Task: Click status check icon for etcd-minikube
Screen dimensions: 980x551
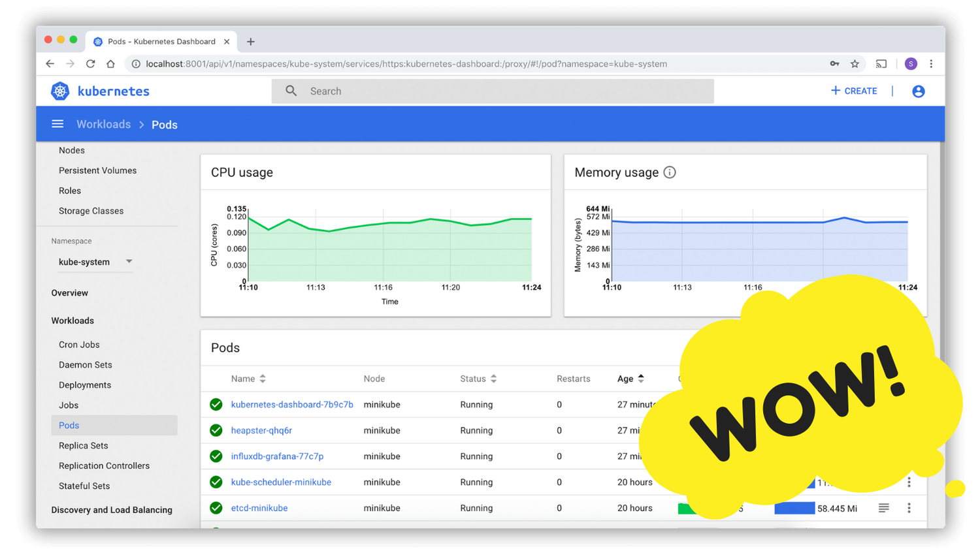Action: [216, 508]
